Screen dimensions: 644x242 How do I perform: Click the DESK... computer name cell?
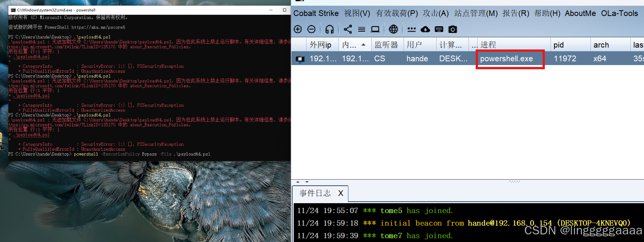pyautogui.click(x=453, y=59)
